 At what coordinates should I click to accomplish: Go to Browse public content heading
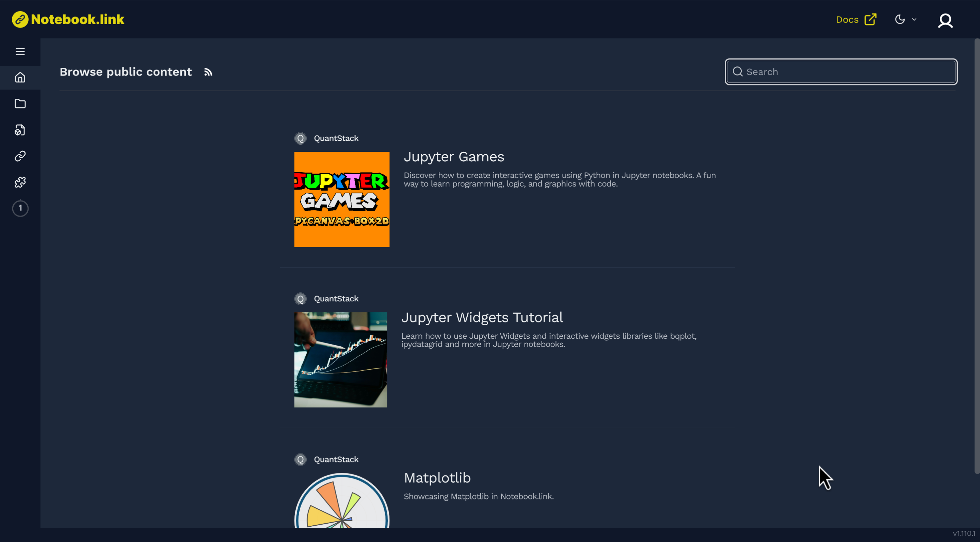coord(126,71)
